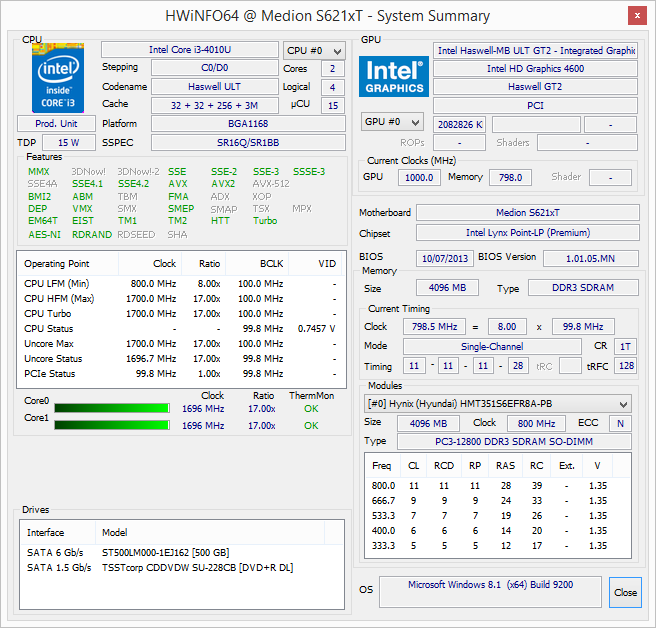Click the RDRAND feature label
Screen dimensions: 656x628
point(92,235)
